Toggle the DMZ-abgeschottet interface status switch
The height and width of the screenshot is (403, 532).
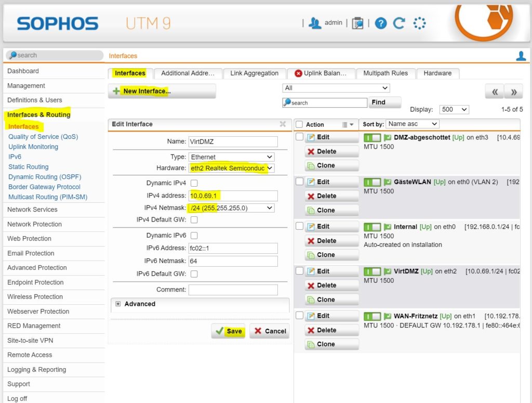pos(371,137)
